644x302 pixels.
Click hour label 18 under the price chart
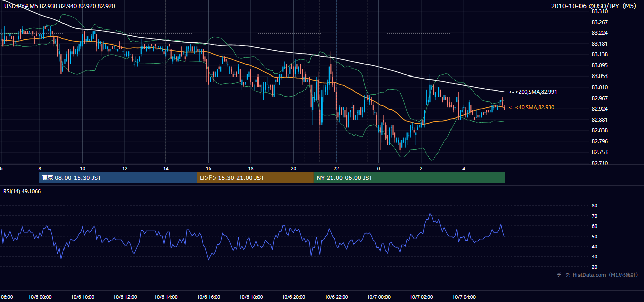tap(250, 168)
